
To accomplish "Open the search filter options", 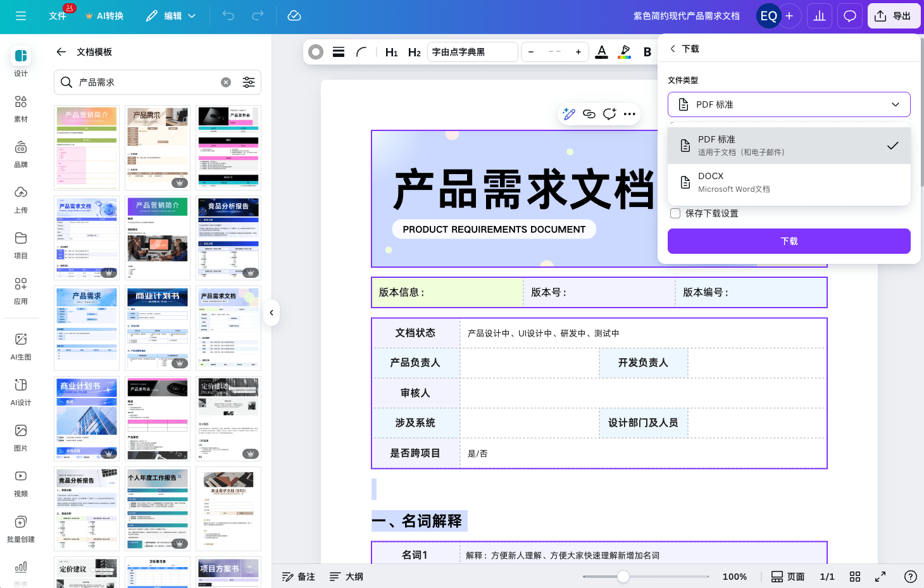I will 249,82.
